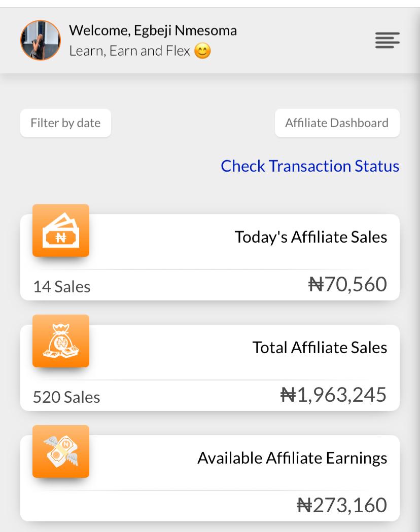Viewport: 420px width, 532px height.
Task: Click the Learn, Earn and Flex tagline
Action: (x=129, y=51)
